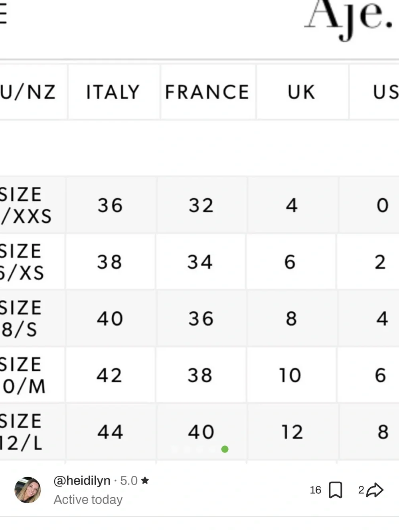Image resolution: width=399 pixels, height=532 pixels.
Task: Click Italy size 36 cell
Action: coord(111,205)
